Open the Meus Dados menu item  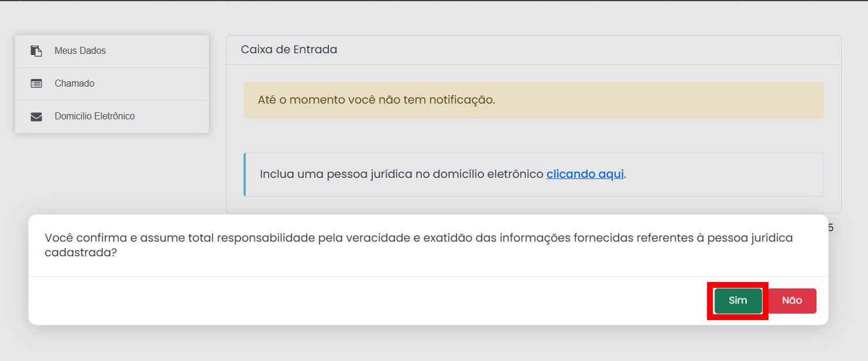click(80, 51)
